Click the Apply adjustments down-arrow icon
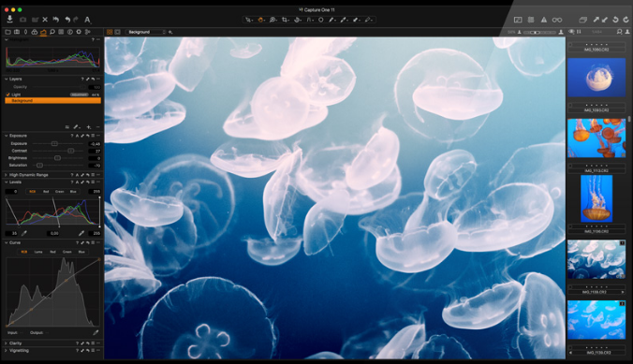The height and width of the screenshot is (364, 633). 605,20
